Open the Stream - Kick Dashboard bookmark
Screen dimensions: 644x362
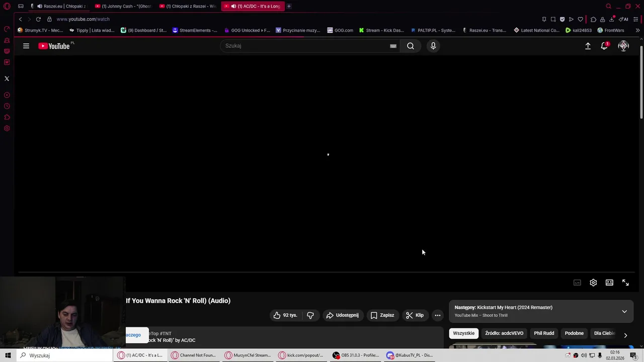[x=381, y=30]
